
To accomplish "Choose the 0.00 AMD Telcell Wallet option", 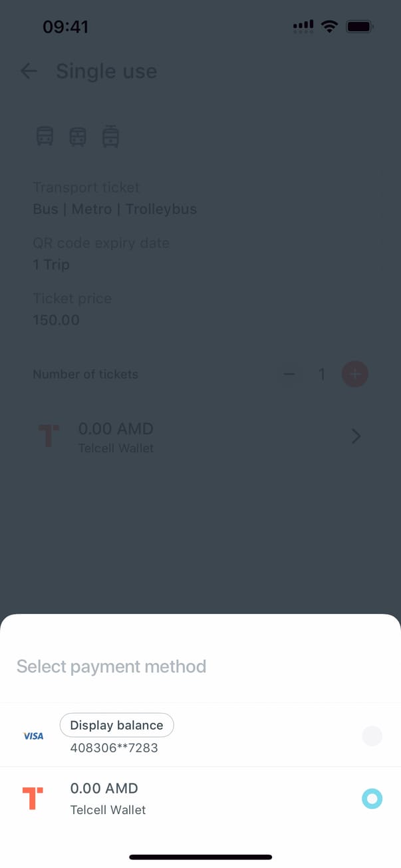I will point(104,798).
